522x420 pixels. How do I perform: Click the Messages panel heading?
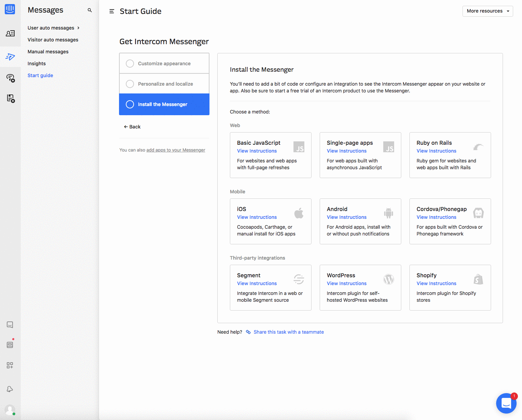[46, 10]
